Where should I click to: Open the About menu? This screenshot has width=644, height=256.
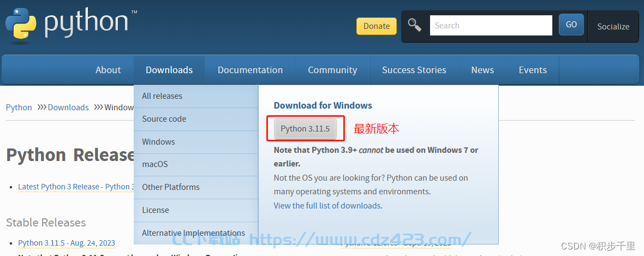(108, 70)
